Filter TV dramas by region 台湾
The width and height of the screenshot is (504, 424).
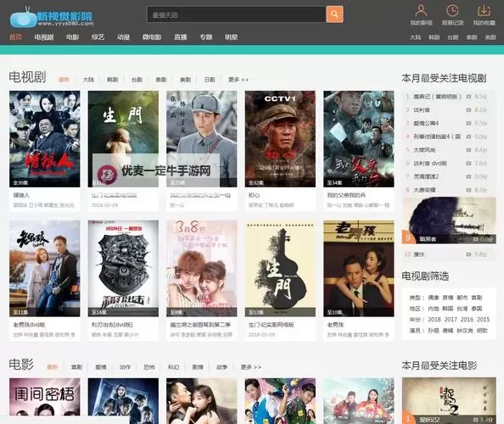pyautogui.click(x=462, y=309)
